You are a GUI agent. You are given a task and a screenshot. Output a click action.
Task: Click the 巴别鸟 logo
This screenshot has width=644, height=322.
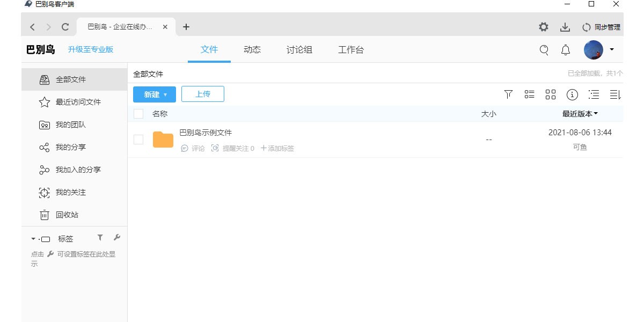tap(41, 50)
